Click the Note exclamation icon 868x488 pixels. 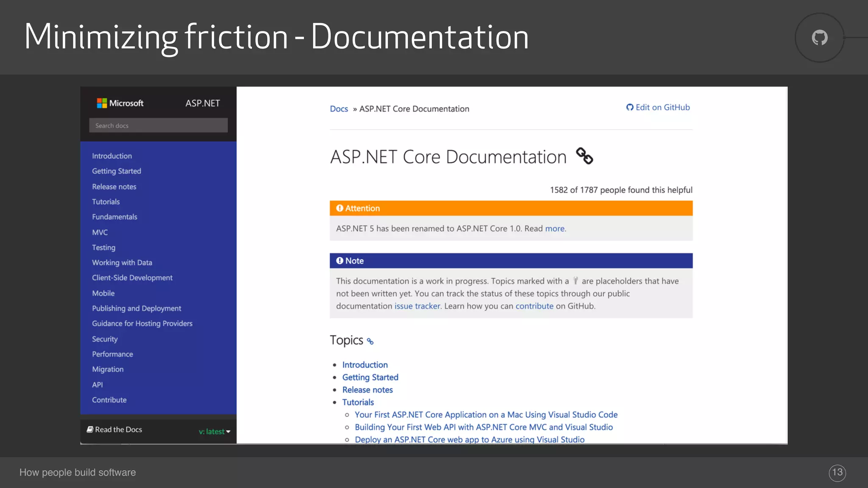coord(339,261)
